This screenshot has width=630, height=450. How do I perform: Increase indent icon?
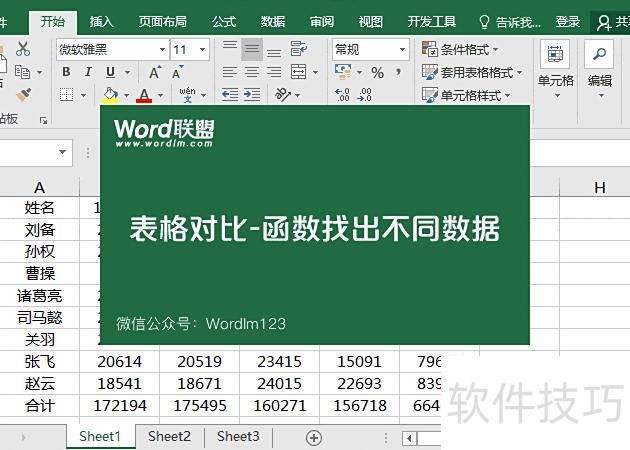(x=252, y=95)
